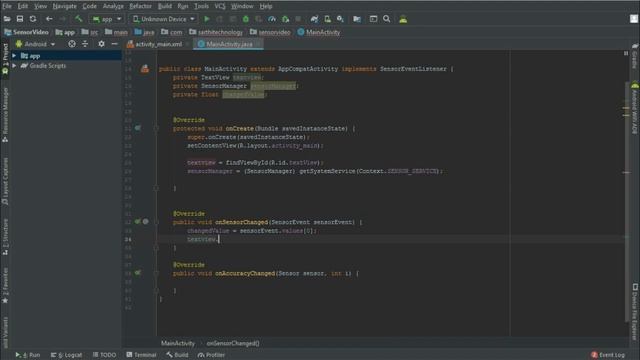Open the File menu
This screenshot has width=640, height=360.
point(7,6)
